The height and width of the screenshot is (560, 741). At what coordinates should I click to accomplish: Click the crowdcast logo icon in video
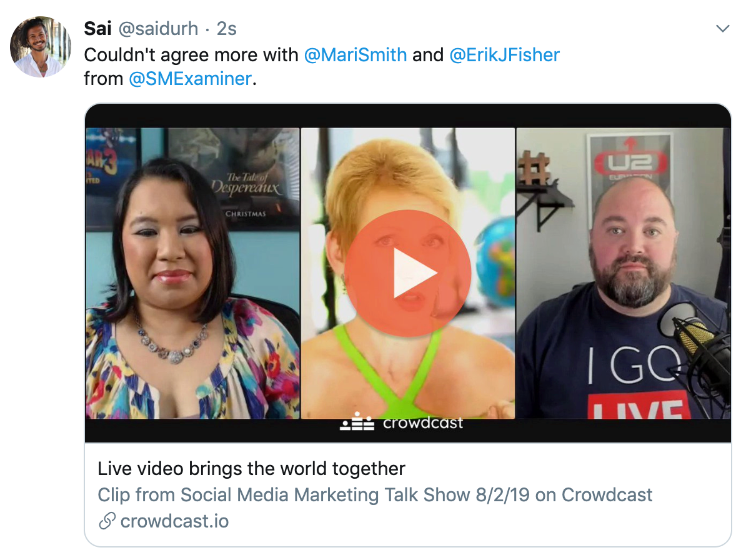(357, 421)
